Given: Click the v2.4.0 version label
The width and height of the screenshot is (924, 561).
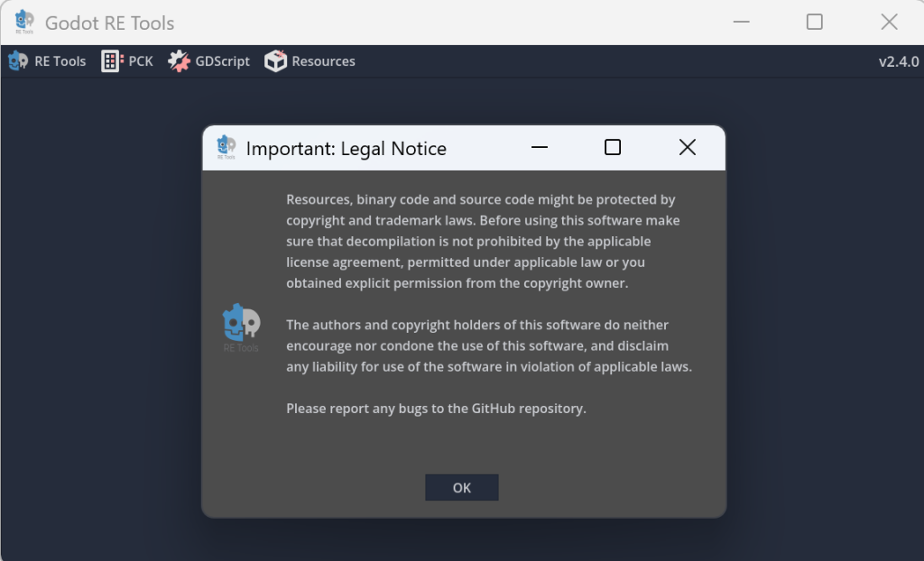Looking at the screenshot, I should click(898, 61).
